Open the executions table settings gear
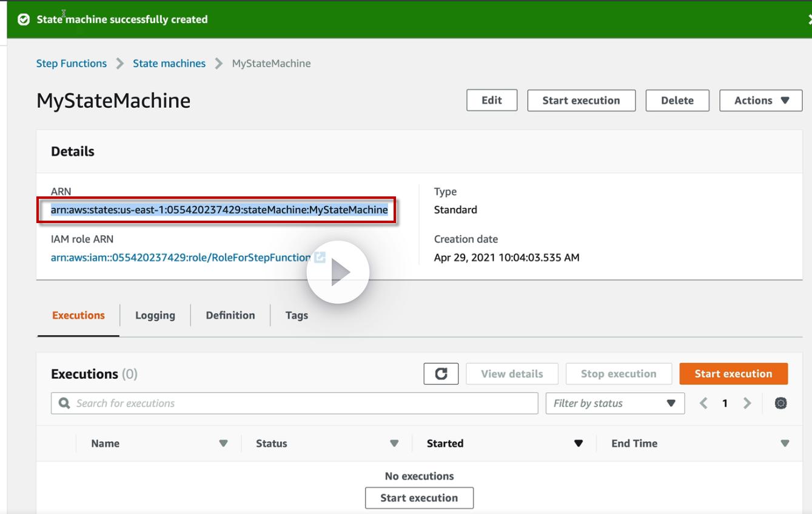 coord(780,403)
